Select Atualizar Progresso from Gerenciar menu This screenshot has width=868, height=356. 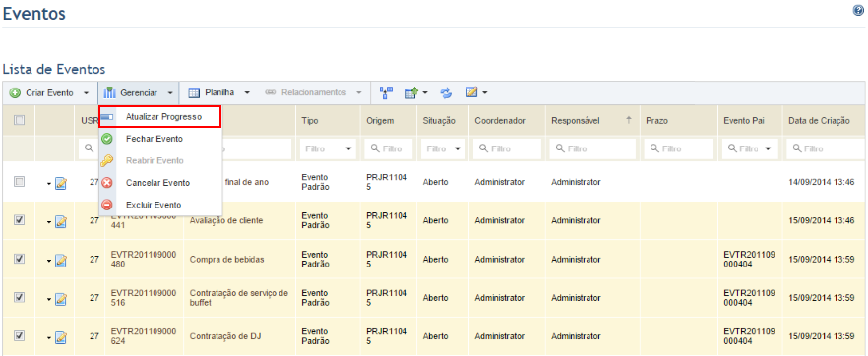pos(160,117)
